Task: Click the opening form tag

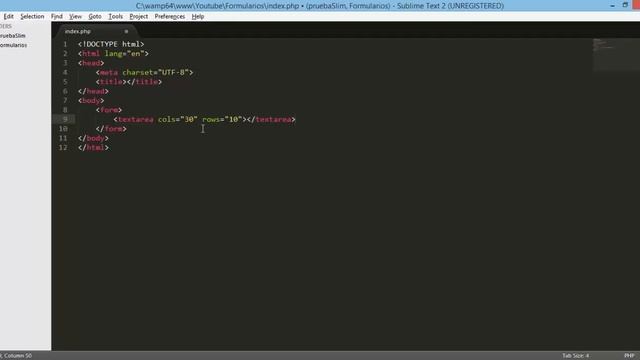Action: pyautogui.click(x=109, y=110)
